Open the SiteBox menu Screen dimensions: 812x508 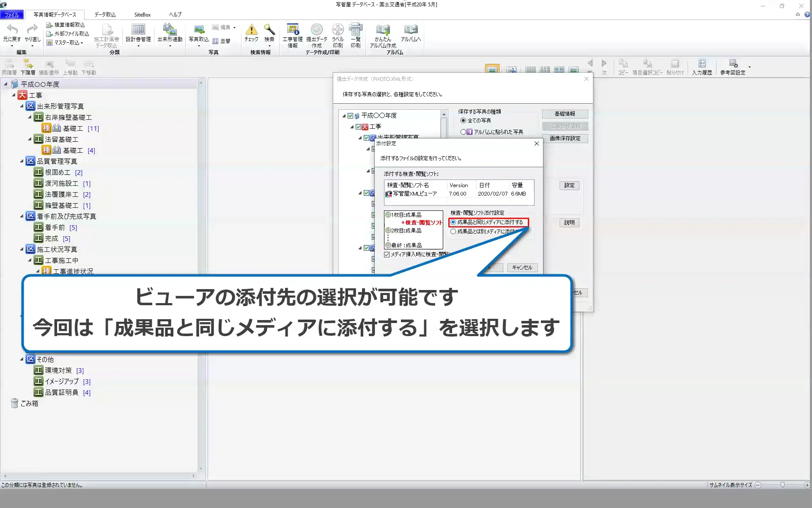coord(142,14)
